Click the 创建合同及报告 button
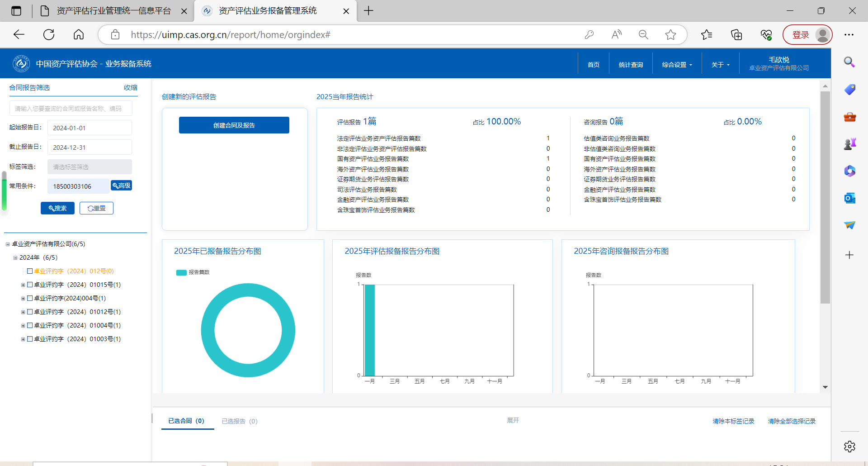 pyautogui.click(x=234, y=125)
